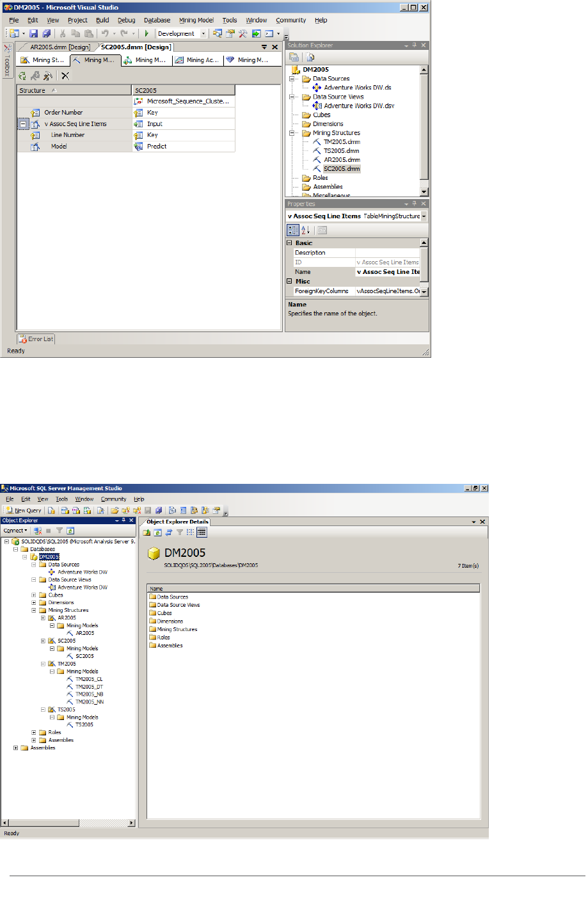Click Structure column header to sort
This screenshot has width=588, height=905.
click(x=74, y=91)
